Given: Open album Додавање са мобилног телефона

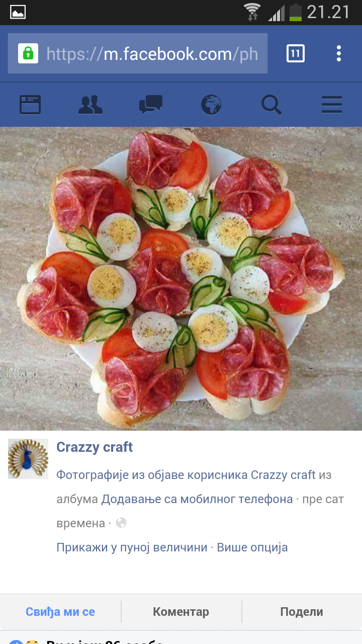Looking at the screenshot, I should (197, 499).
